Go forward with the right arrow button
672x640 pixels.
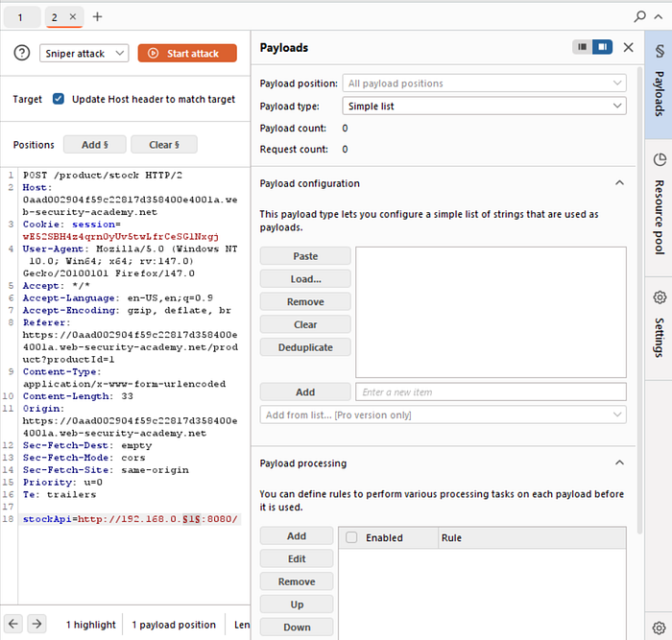pyautogui.click(x=36, y=624)
